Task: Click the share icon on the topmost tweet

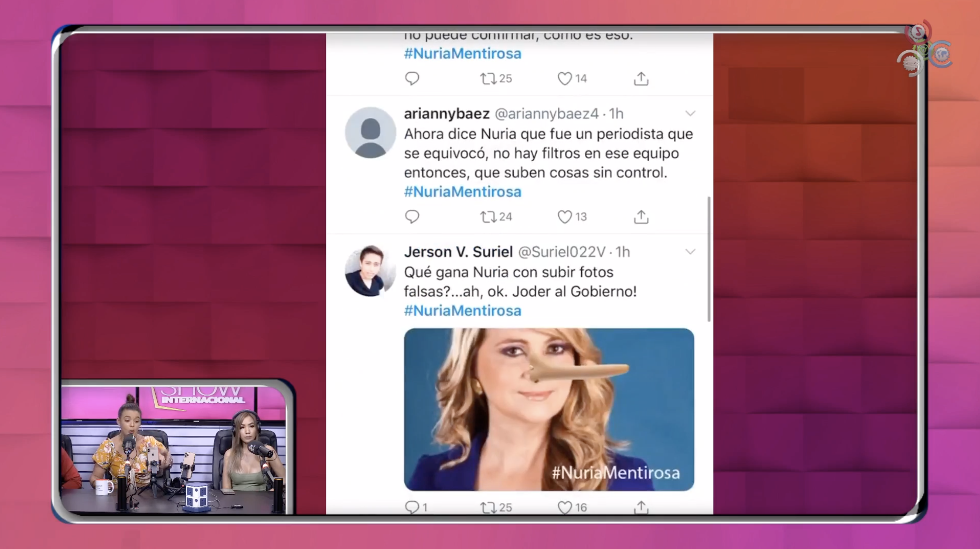Action: coord(640,78)
